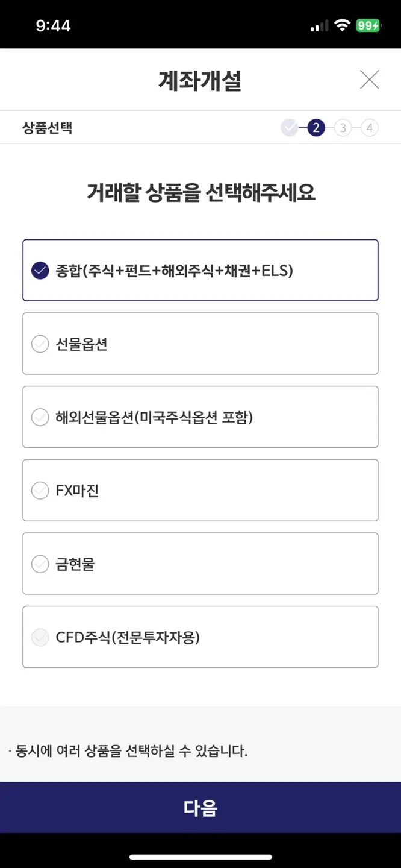Tap the cellular signal bars icon
Image resolution: width=401 pixels, height=868 pixels.
[318, 25]
